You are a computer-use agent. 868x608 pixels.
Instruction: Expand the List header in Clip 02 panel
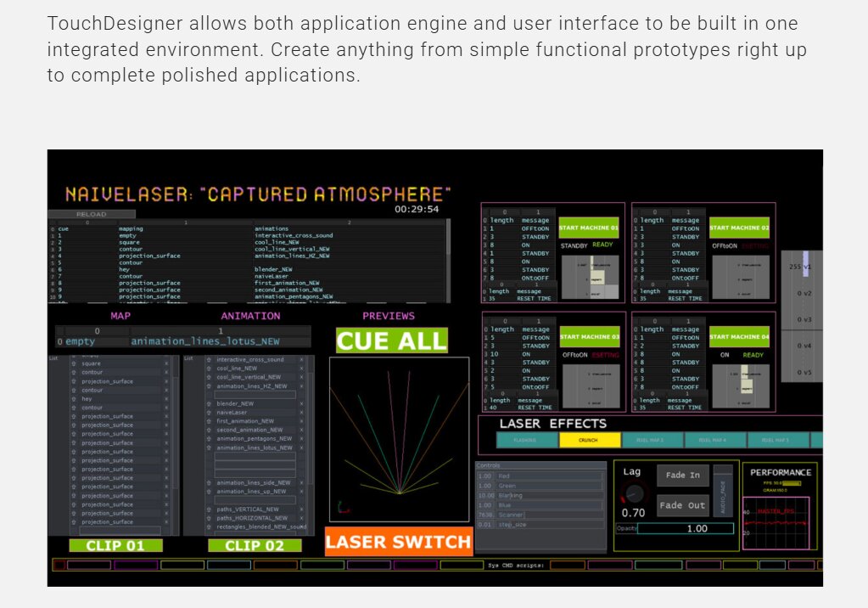(188, 357)
